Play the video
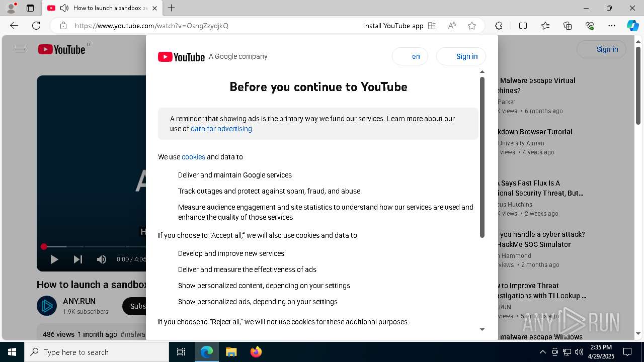644x362 pixels. pos(54,259)
